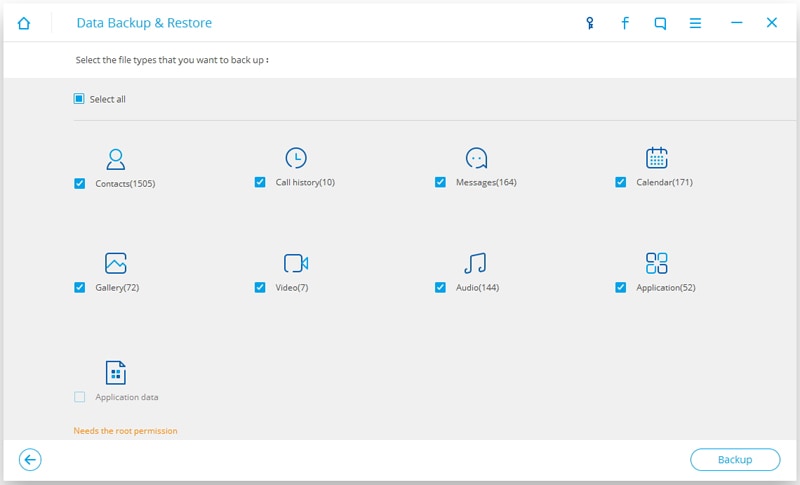Click the Video(7) label
Image resolution: width=800 pixels, height=485 pixels.
tap(291, 288)
